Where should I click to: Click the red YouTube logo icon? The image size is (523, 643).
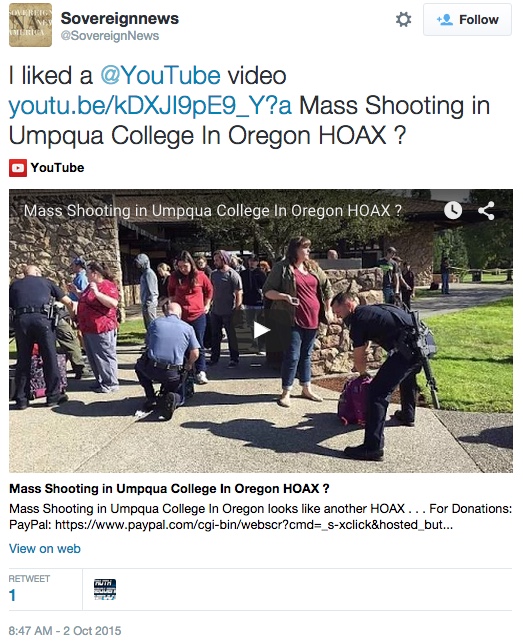click(x=18, y=168)
